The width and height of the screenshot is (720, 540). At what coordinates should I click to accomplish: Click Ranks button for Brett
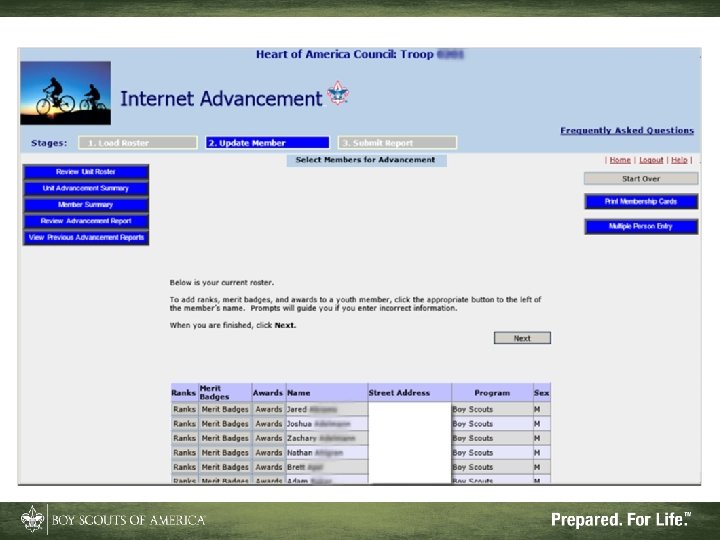click(x=185, y=467)
